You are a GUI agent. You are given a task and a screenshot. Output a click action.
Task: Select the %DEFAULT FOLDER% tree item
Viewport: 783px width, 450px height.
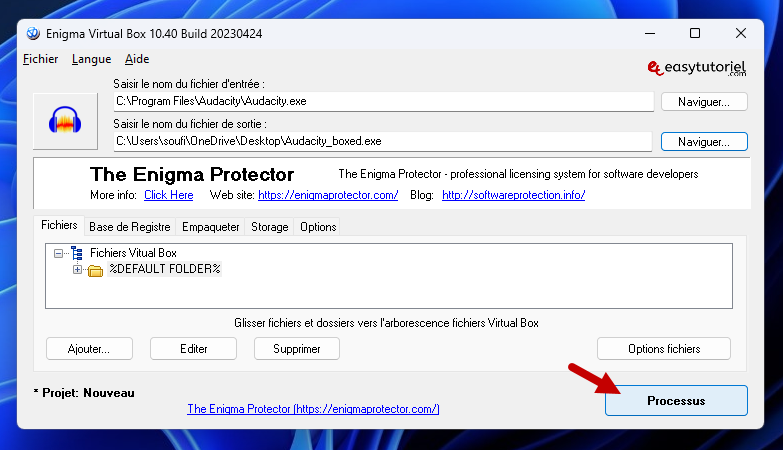[165, 269]
